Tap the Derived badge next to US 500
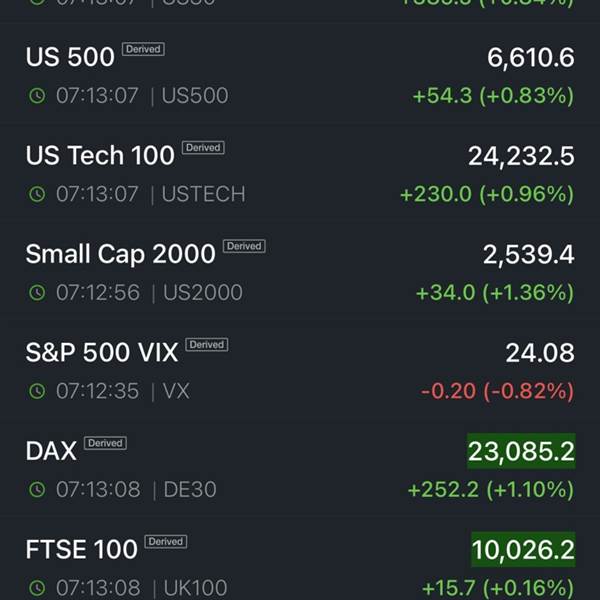600x600 pixels. (x=143, y=49)
